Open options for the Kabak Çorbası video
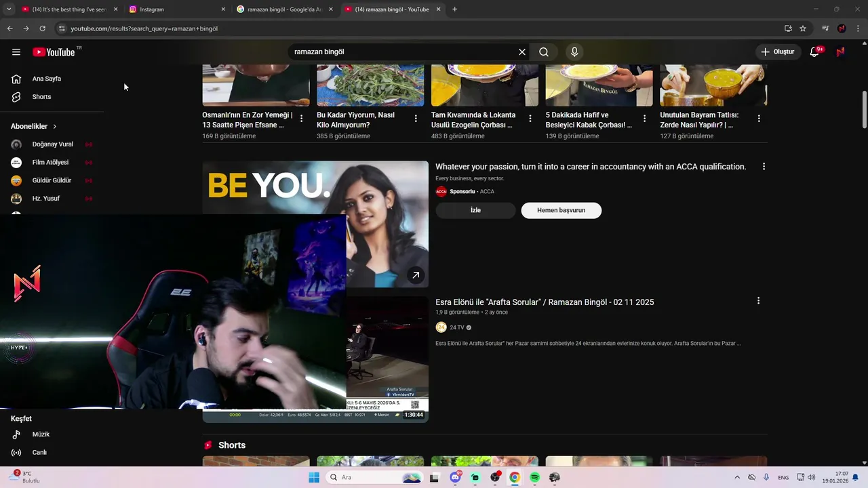868x488 pixels. (x=644, y=119)
